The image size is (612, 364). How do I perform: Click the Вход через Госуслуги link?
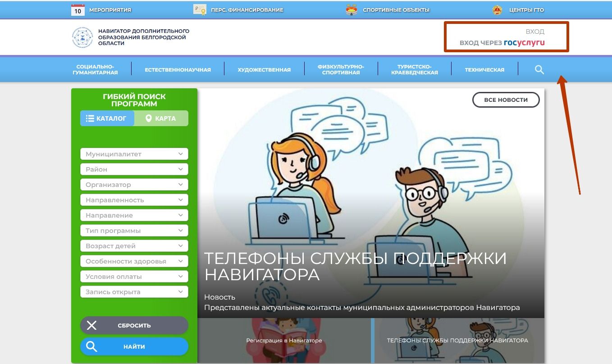click(502, 43)
